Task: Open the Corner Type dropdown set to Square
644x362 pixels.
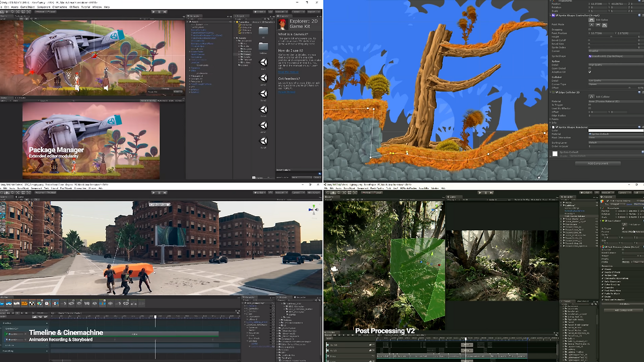Action: (x=616, y=84)
